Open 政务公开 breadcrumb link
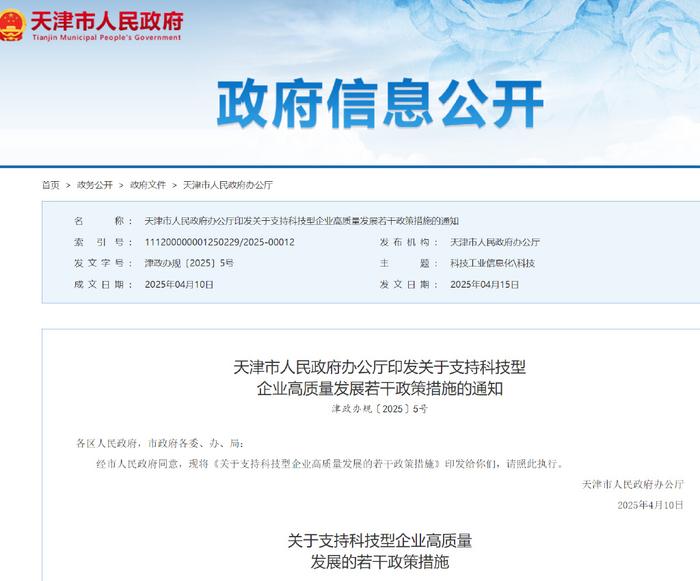700x581 pixels. click(x=95, y=185)
